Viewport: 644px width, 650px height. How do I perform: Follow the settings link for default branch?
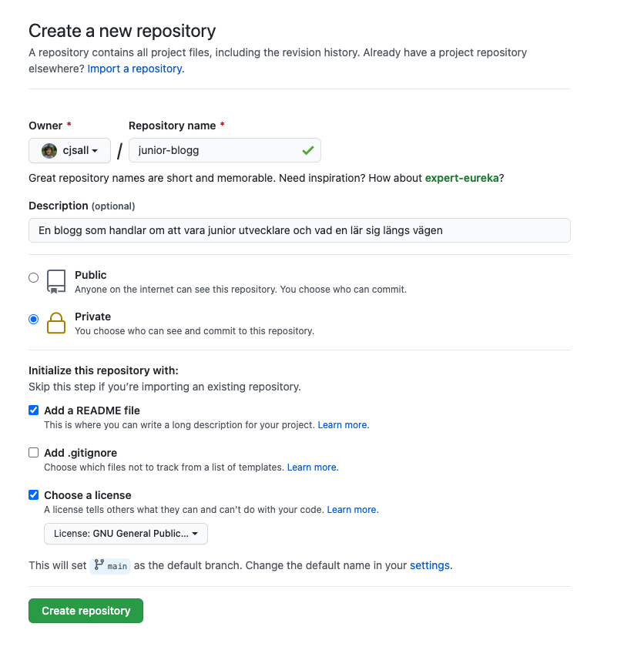pyautogui.click(x=429, y=565)
